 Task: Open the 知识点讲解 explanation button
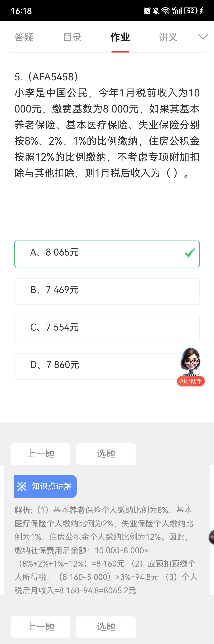45,486
